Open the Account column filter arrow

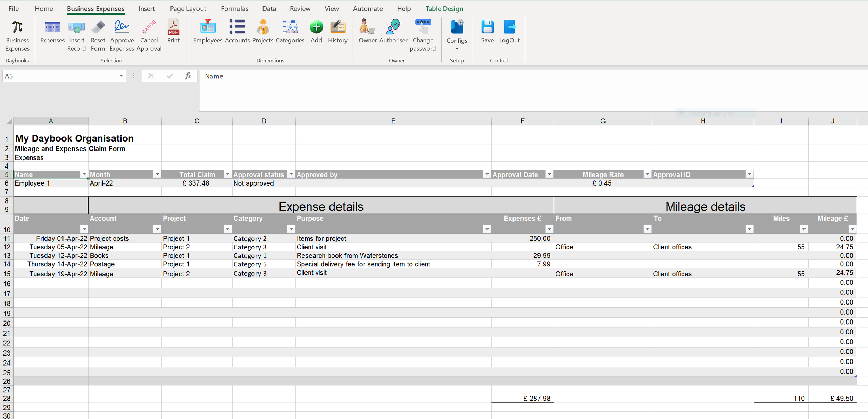[157, 229]
